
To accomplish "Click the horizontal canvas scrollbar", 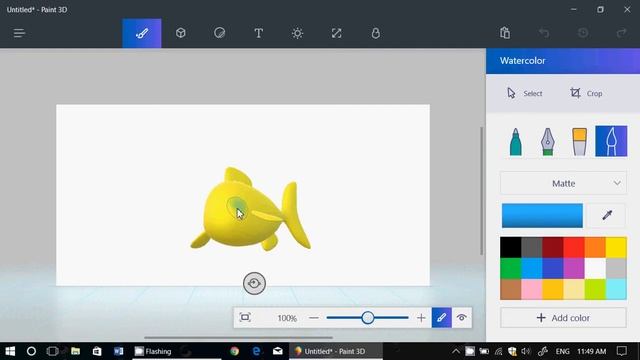I will click(x=238, y=338).
